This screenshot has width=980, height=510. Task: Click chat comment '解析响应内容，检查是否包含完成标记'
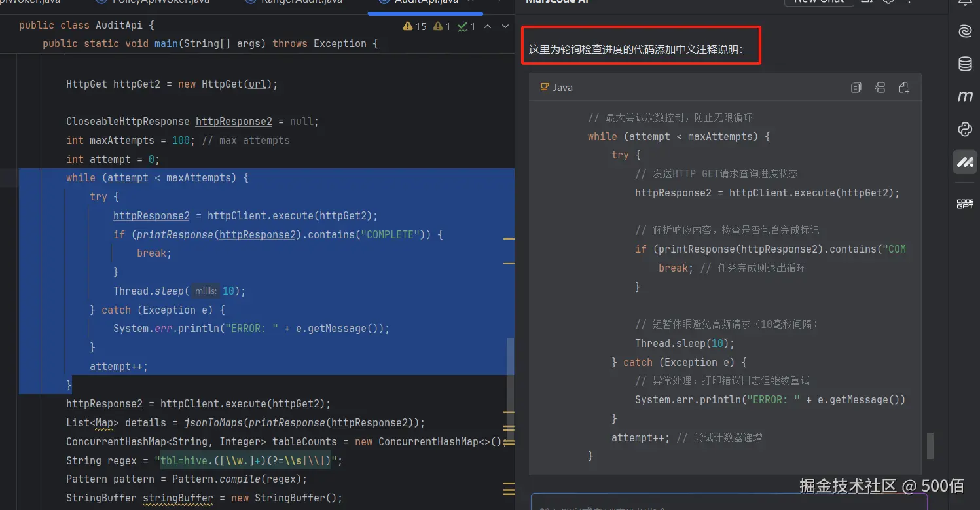(x=727, y=230)
